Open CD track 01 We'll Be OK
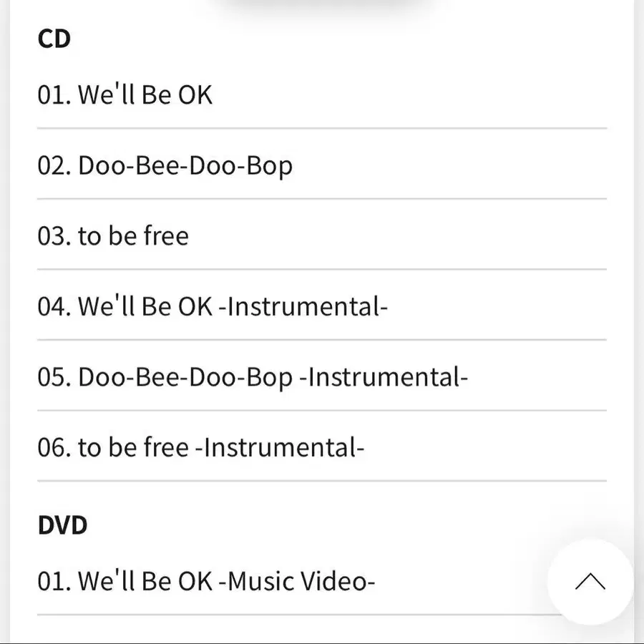This screenshot has width=644, height=644. pyautogui.click(x=322, y=95)
